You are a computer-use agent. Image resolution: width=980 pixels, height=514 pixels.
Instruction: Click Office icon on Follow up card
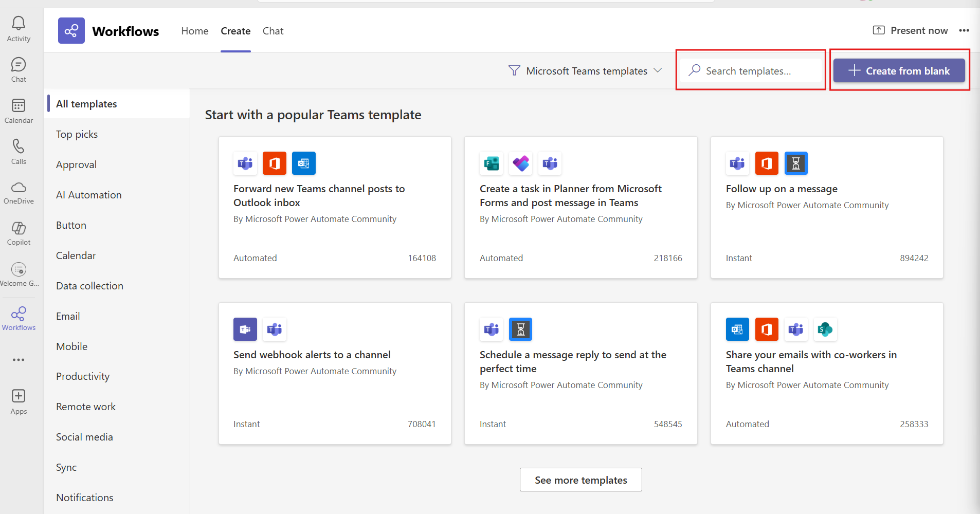[x=767, y=163]
